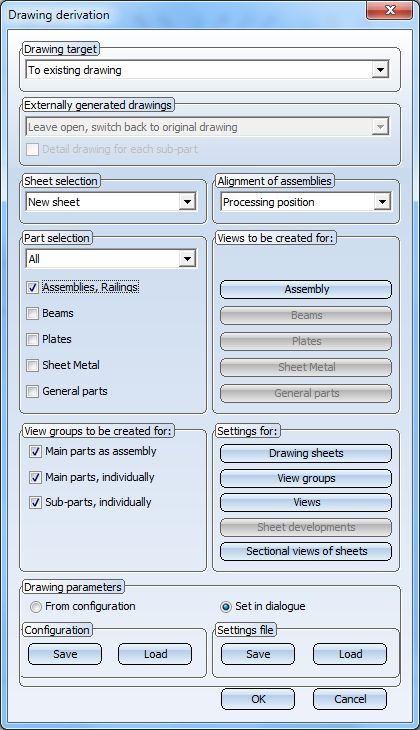
Task: Enable the Beams checkbox
Action: click(x=32, y=314)
